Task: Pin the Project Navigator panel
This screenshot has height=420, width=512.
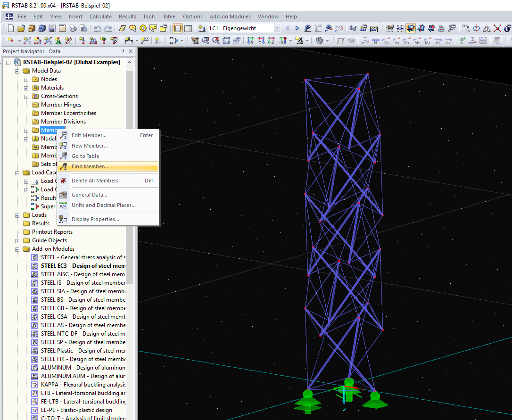Action: [123, 51]
